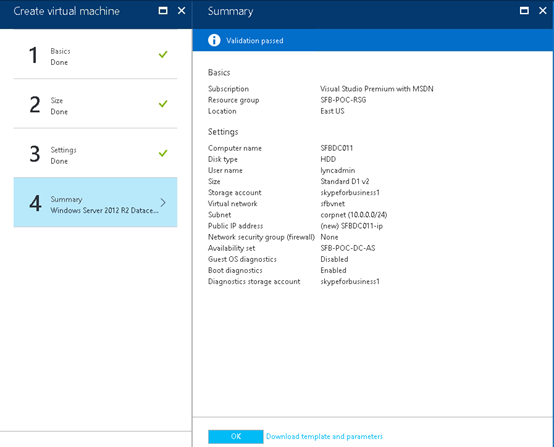Select location value East US
The image size is (554, 447).
[x=332, y=111]
